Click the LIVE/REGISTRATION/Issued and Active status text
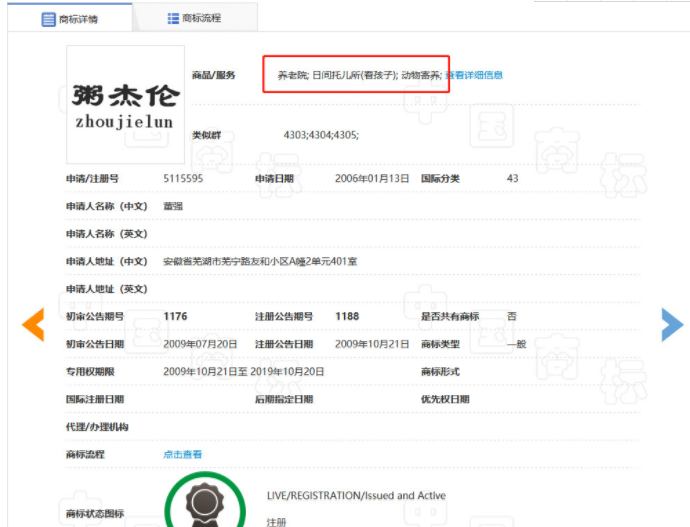 [356, 495]
